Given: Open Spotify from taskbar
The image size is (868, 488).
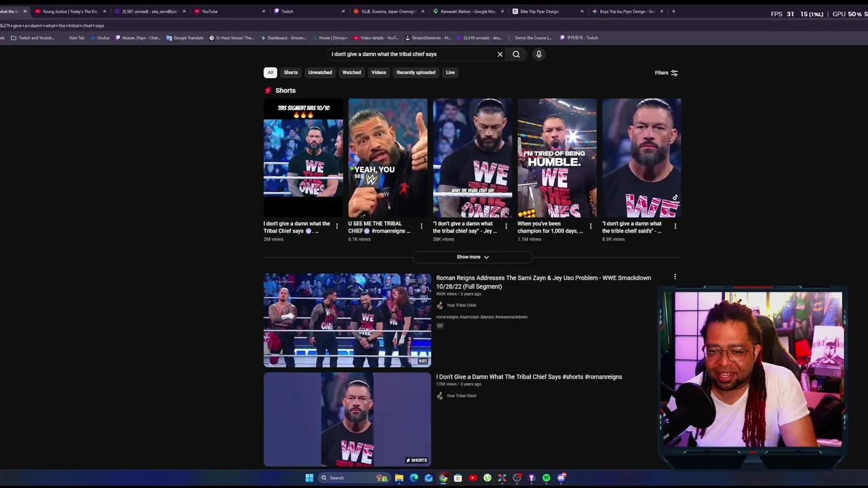Looking at the screenshot, I should [x=546, y=478].
